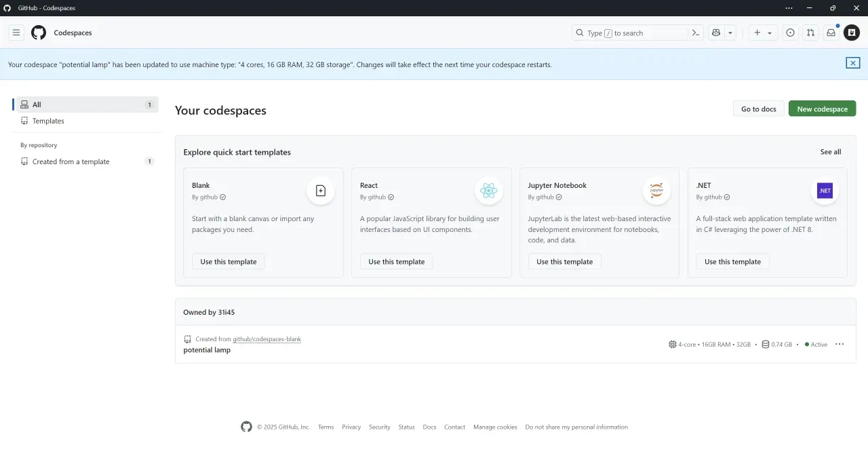The width and height of the screenshot is (868, 464).
Task: Open Status footer link
Action: 406,427
